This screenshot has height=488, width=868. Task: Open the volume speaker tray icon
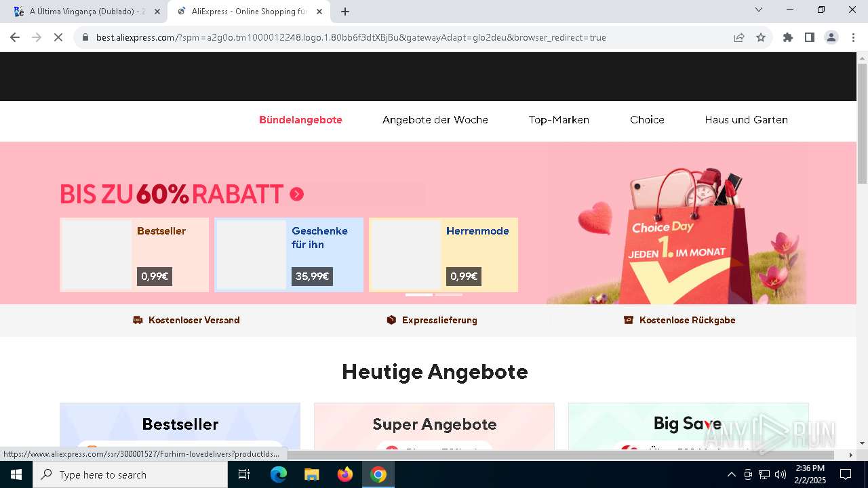click(781, 474)
